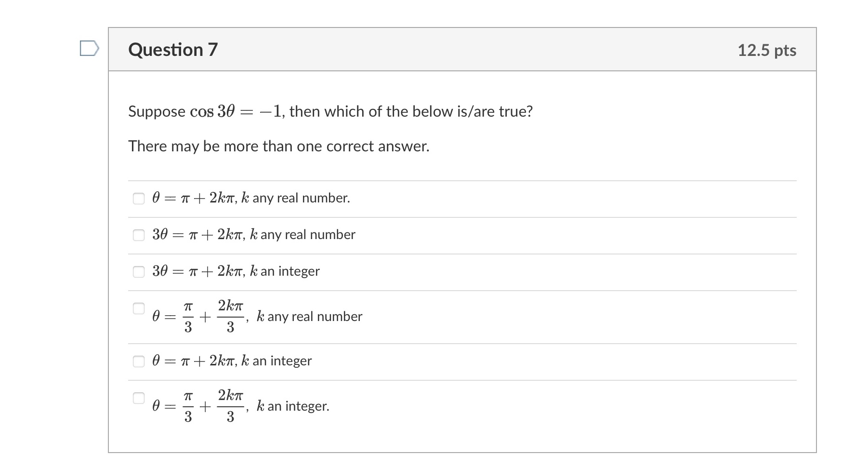Click the text 'There may be more than one correct answer'

tap(278, 146)
